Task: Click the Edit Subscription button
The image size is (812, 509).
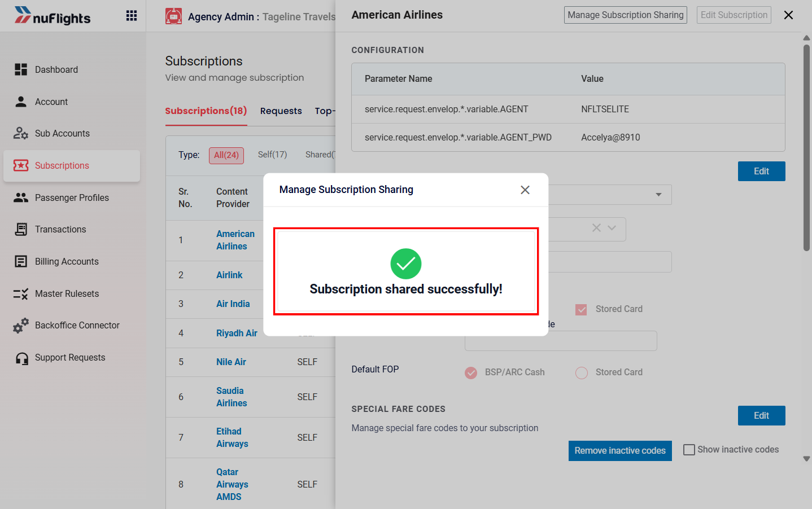Action: [x=734, y=15]
